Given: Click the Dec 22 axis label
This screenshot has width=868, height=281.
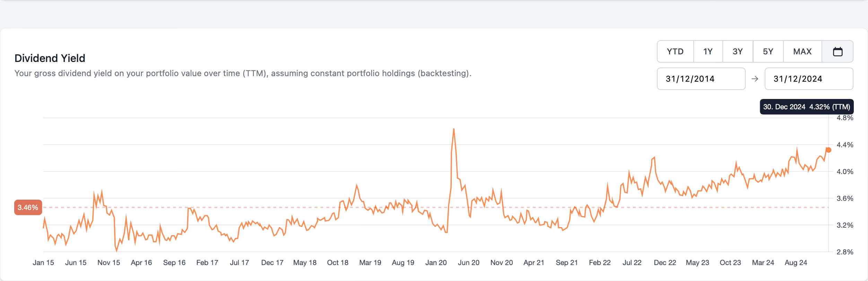Looking at the screenshot, I should pos(665,263).
